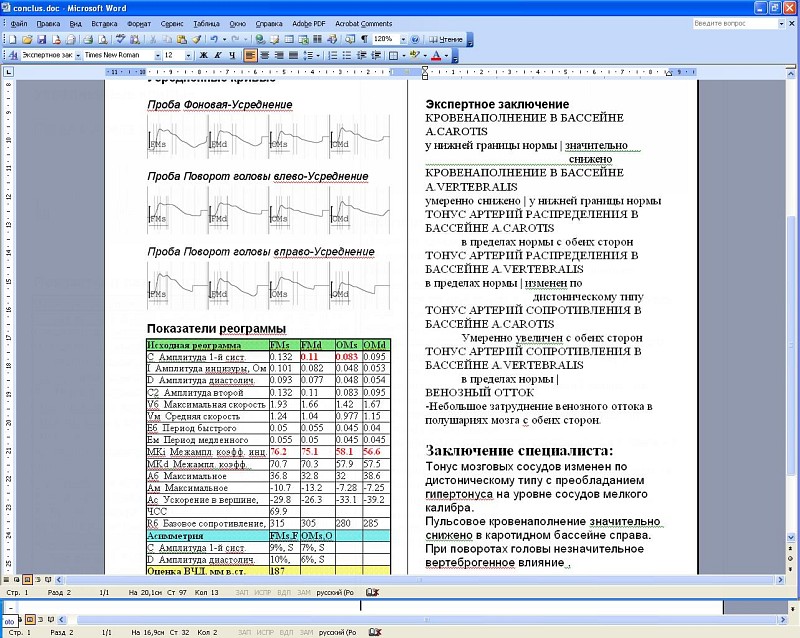Insert a Microsoft Excel worksheet
Screen dimensions: 800x638
pyautogui.click(x=304, y=39)
